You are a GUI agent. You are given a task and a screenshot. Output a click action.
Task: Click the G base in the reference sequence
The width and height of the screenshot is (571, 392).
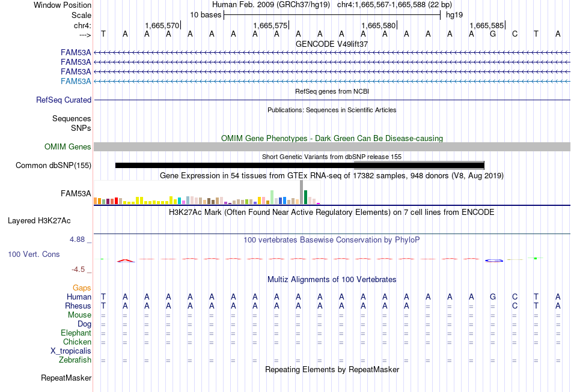pyautogui.click(x=493, y=34)
